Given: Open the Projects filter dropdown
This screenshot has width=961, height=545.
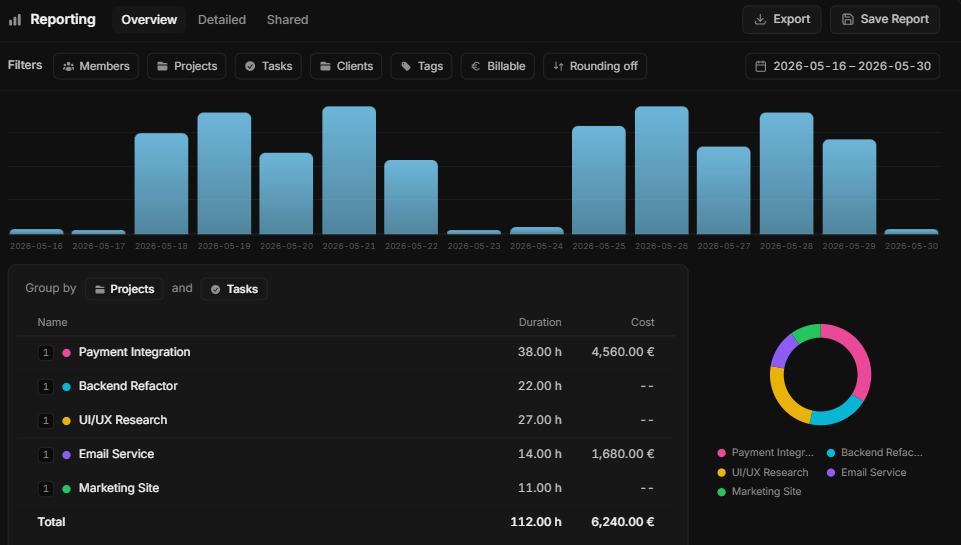Looking at the screenshot, I should coord(187,66).
